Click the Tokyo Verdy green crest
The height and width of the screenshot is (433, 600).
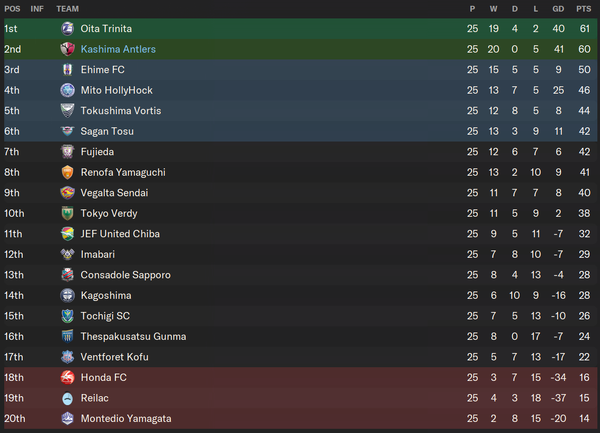pos(67,213)
